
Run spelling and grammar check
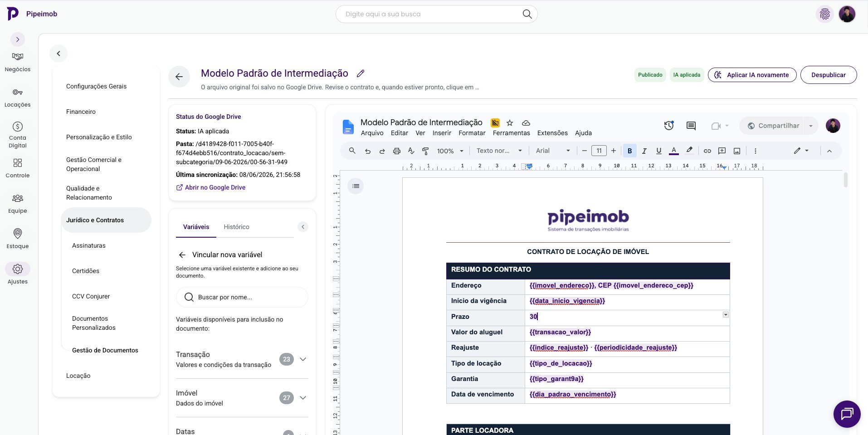point(411,151)
